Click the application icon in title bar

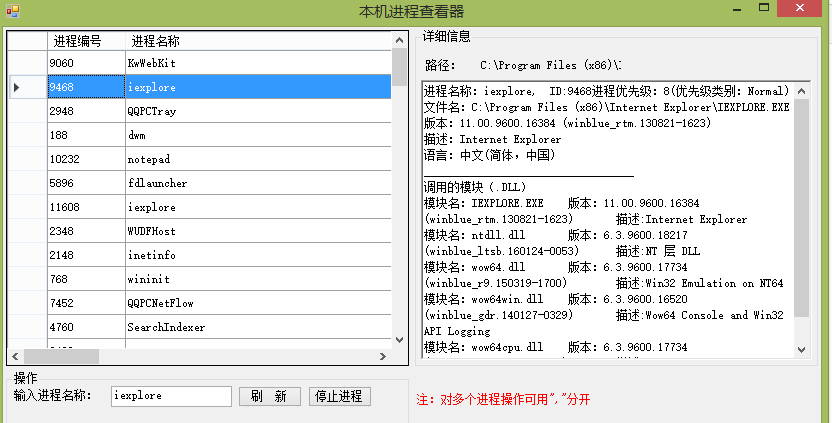pyautogui.click(x=12, y=11)
